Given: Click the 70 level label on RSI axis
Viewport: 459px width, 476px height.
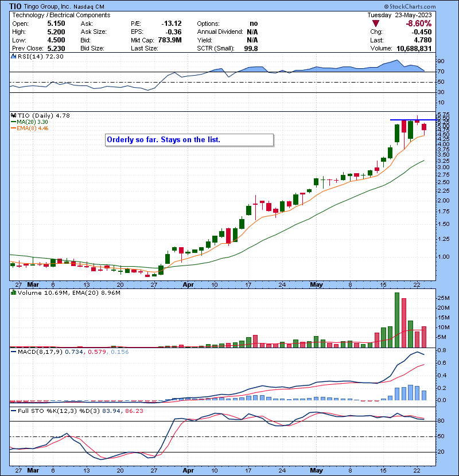Looking at the screenshot, I should click(x=441, y=72).
